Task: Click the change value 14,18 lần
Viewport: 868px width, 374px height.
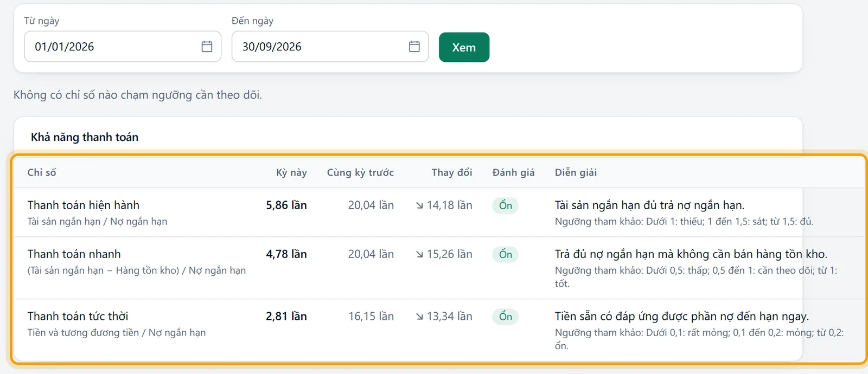Action: 450,205
